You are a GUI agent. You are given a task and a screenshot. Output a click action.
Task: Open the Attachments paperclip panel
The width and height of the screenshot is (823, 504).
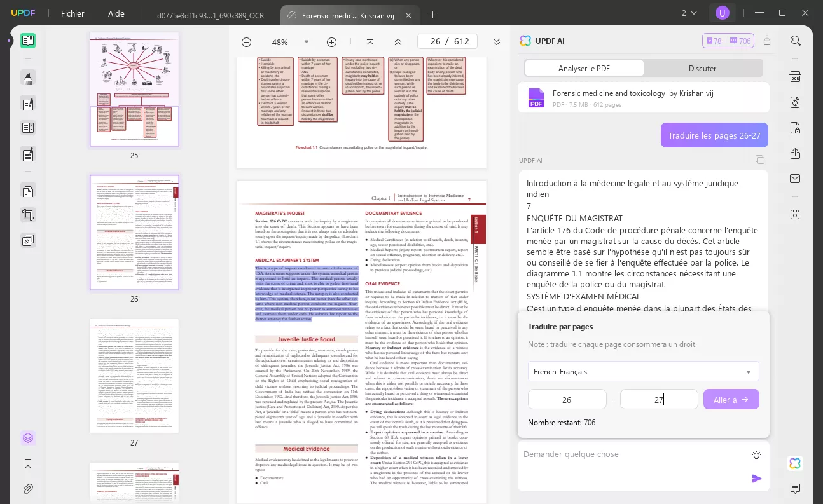pyautogui.click(x=28, y=489)
